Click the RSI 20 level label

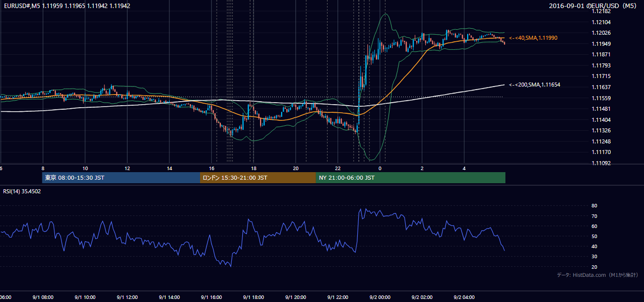594,267
